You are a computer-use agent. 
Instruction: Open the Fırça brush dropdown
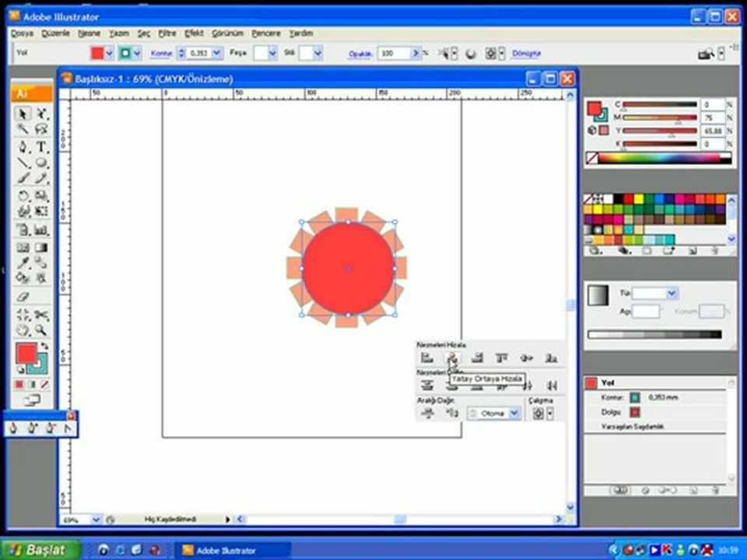[272, 53]
